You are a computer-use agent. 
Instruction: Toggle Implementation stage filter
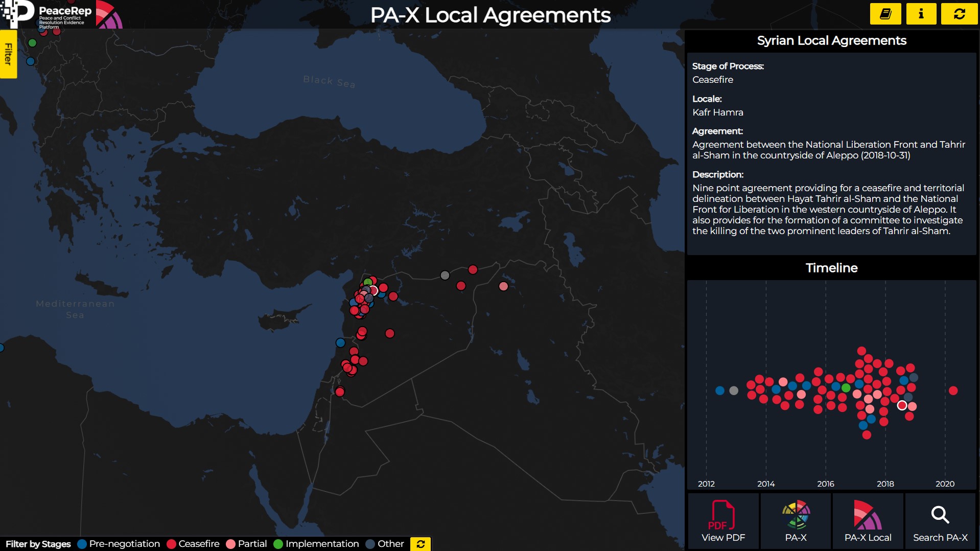(x=316, y=544)
